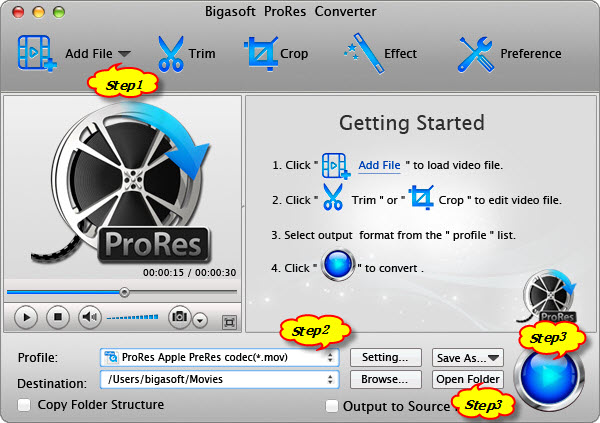Click the scissors Trim icon in step 2

333,197
